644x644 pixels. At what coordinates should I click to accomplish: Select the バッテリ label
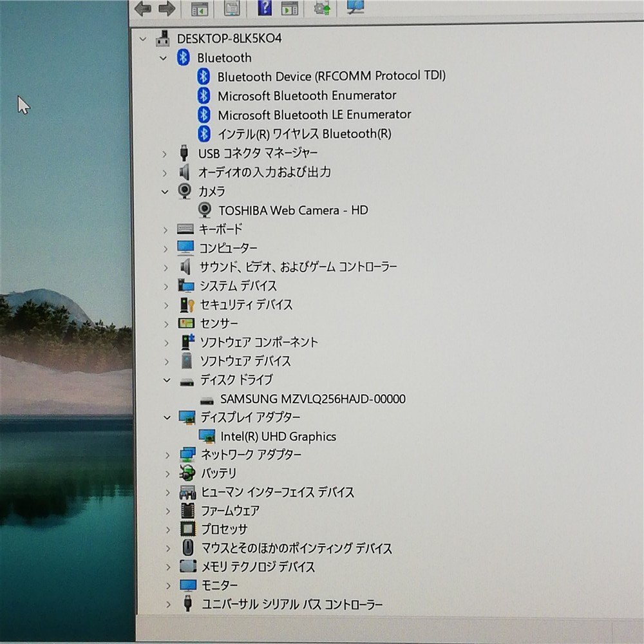218,473
